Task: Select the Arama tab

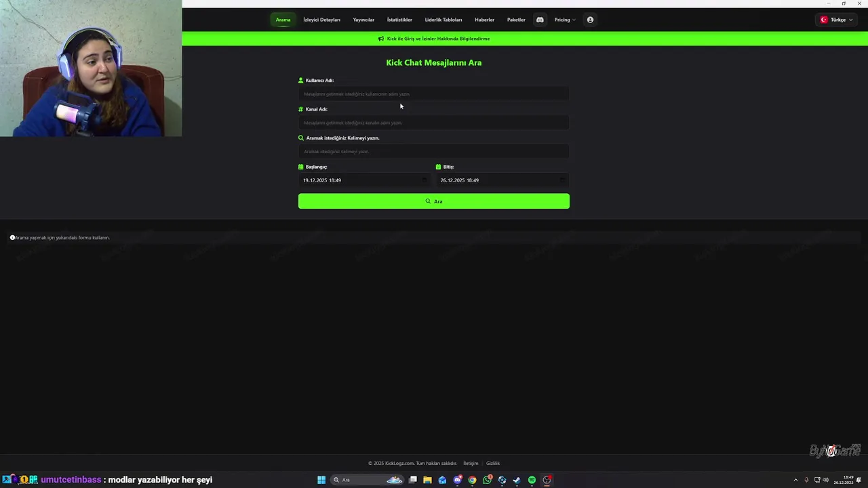Action: [x=283, y=20]
